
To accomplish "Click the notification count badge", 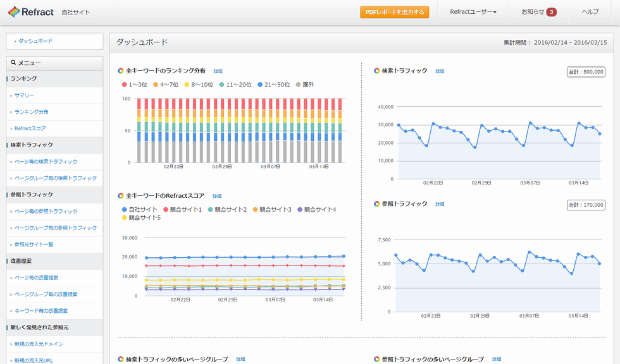I will [x=551, y=12].
